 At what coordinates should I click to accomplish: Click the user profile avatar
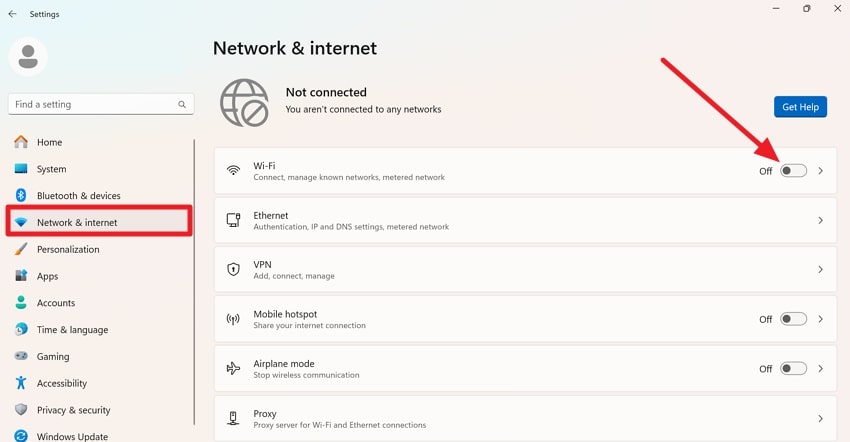coord(28,56)
